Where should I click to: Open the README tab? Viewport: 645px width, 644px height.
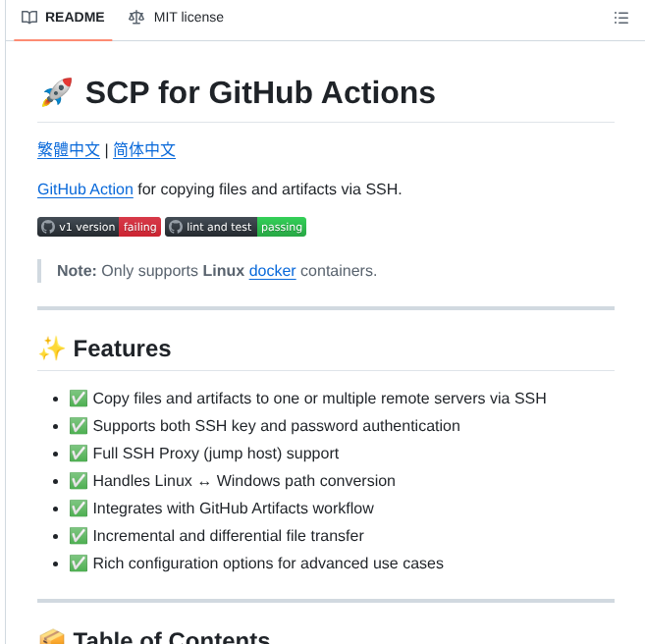tap(64, 18)
